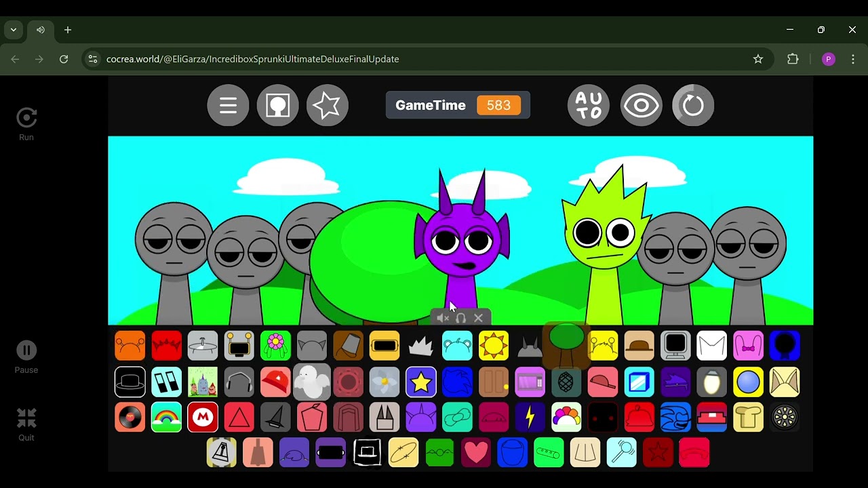The height and width of the screenshot is (488, 868).
Task: Choose the red triangle icon
Action: [x=239, y=418]
